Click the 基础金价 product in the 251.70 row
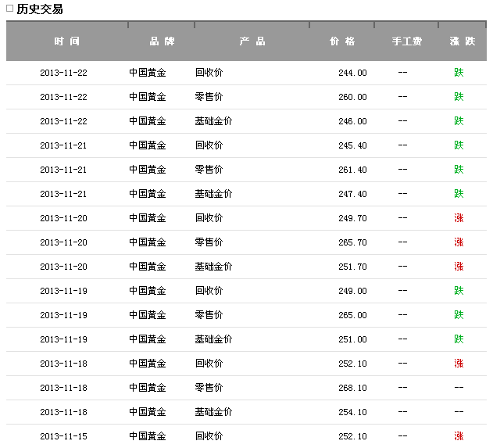The height and width of the screenshot is (448, 493). pyautogui.click(x=213, y=267)
